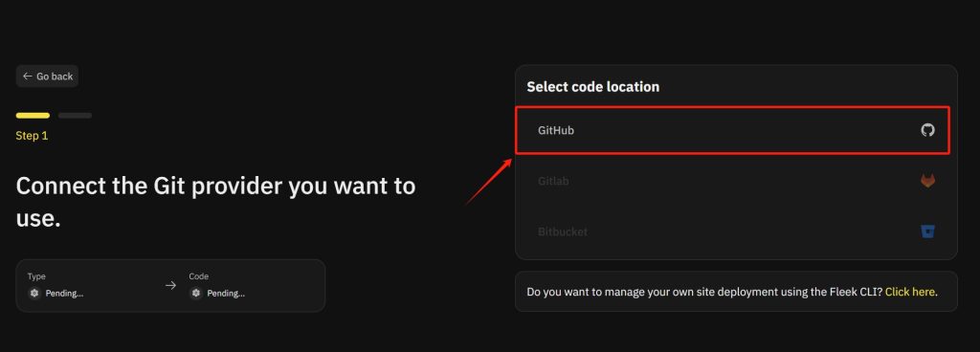Viewport: 980px width, 352px height.
Task: Click the Bitbucket bucket logo icon
Action: 927,232
